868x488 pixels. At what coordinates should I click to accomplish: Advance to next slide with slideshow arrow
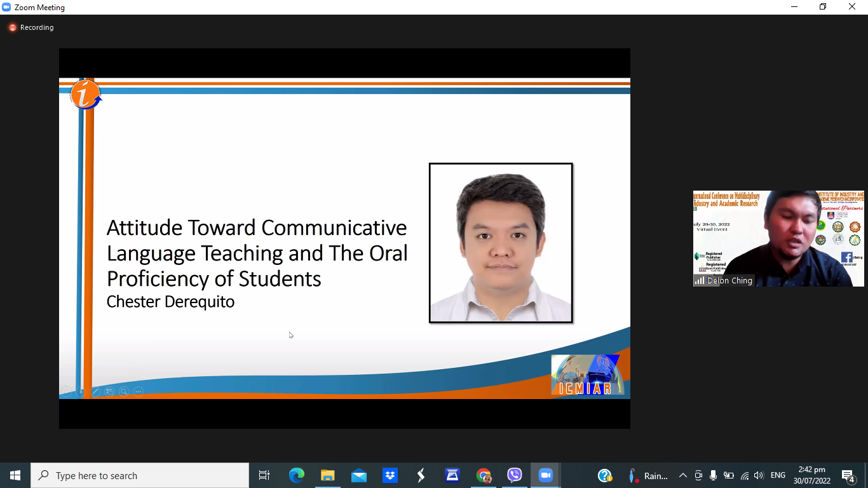(x=81, y=391)
